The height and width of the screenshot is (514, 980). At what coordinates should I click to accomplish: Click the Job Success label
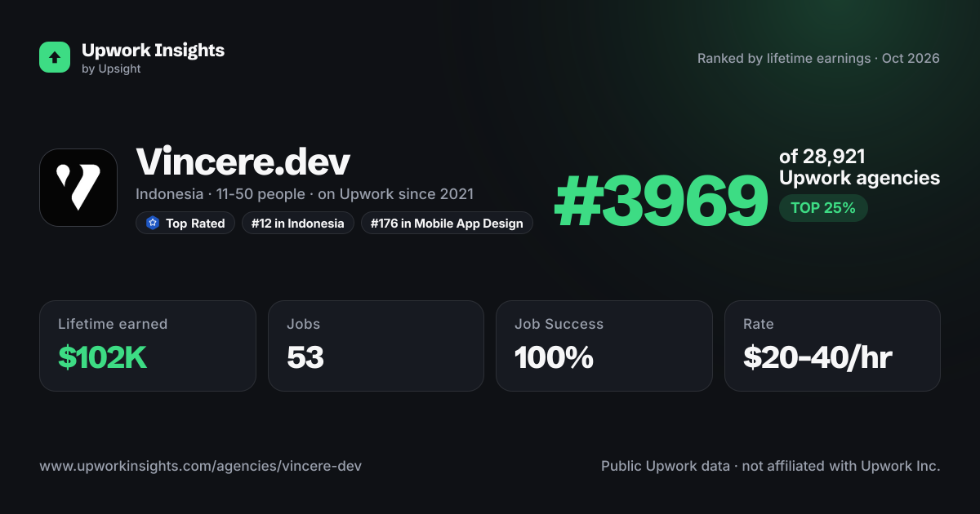click(559, 324)
